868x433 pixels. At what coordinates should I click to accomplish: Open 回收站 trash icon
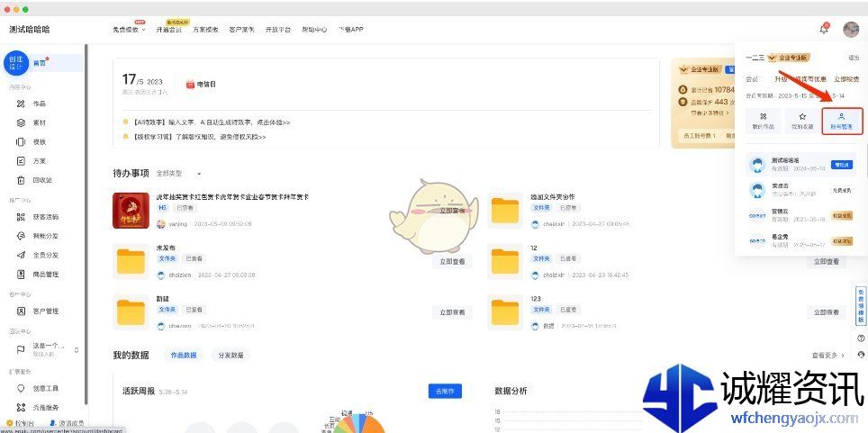(x=21, y=180)
